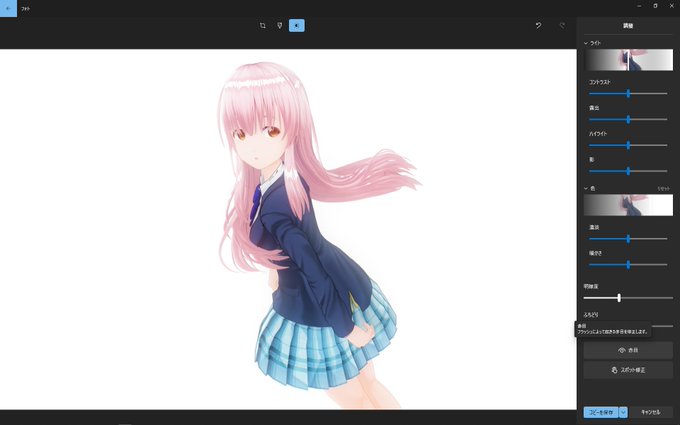This screenshot has height=425, width=680.
Task: Adjust the コントラスト (Contrast) slider
Action: pyautogui.click(x=628, y=93)
